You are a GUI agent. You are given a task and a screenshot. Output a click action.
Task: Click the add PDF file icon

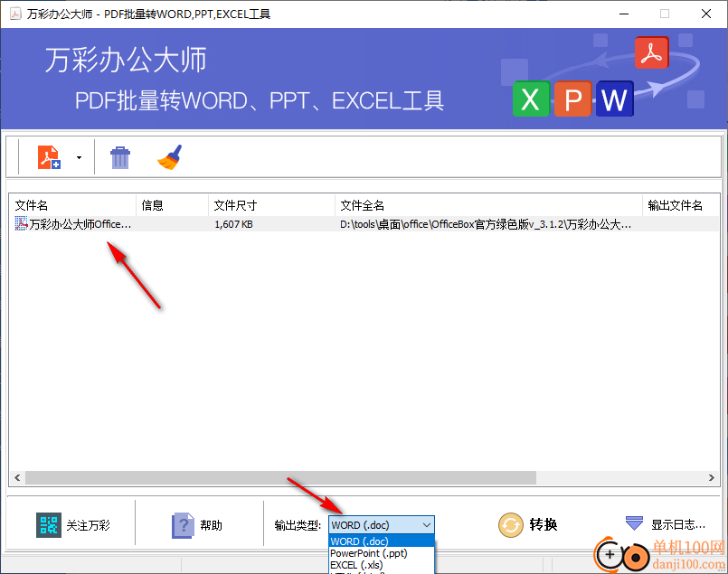click(49, 157)
